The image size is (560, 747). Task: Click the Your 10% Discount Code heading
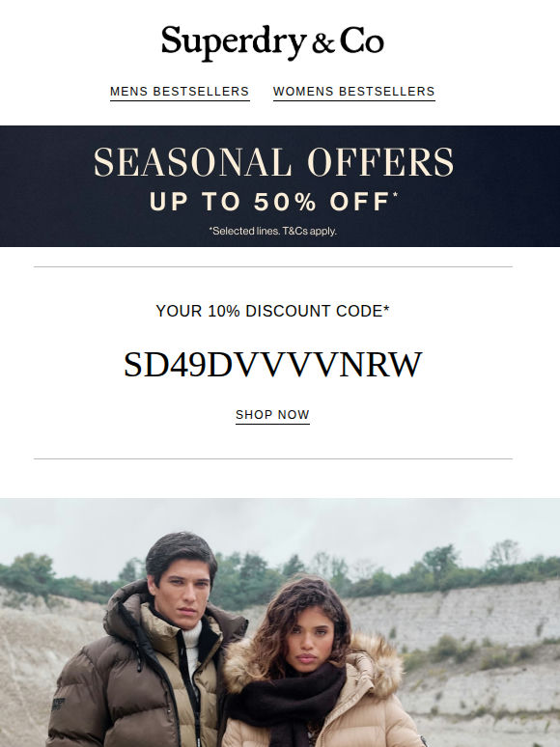point(272,311)
